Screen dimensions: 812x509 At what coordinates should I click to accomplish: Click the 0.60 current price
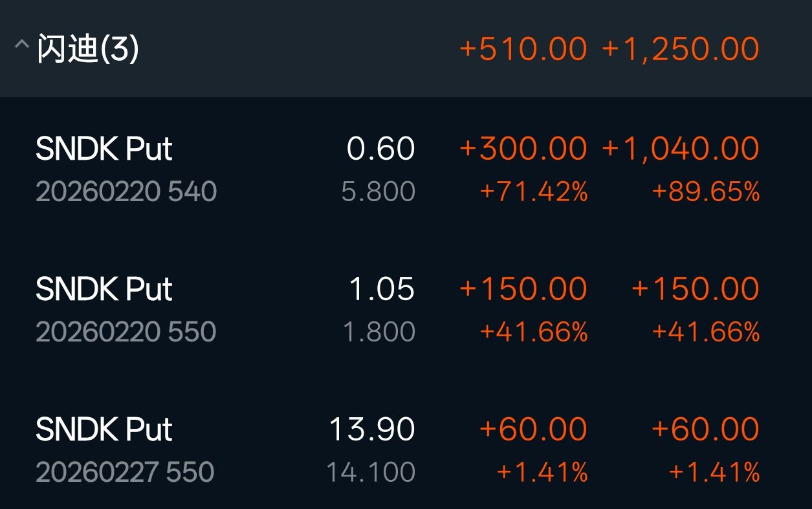click(x=380, y=149)
